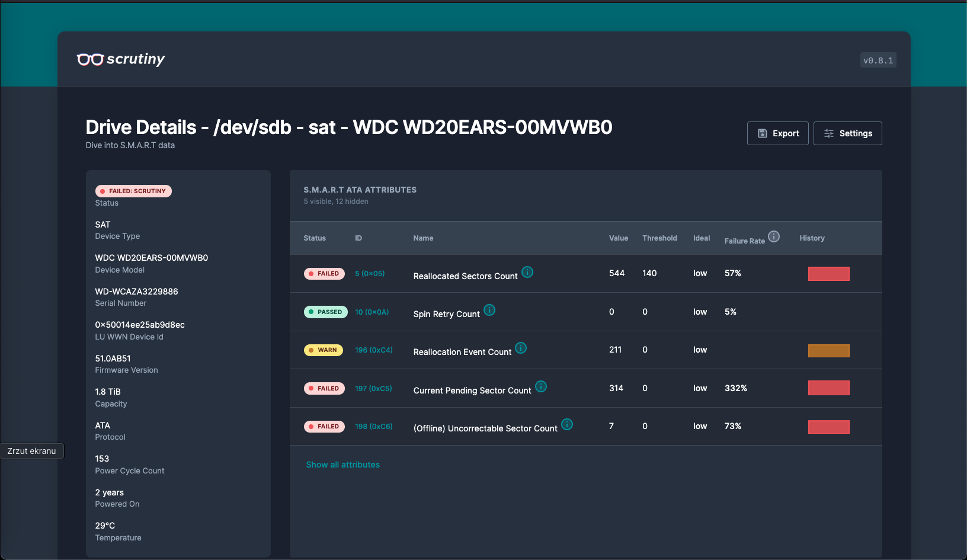The image size is (967, 560).
Task: Click the ID 197 (0xC5) cell
Action: 373,389
